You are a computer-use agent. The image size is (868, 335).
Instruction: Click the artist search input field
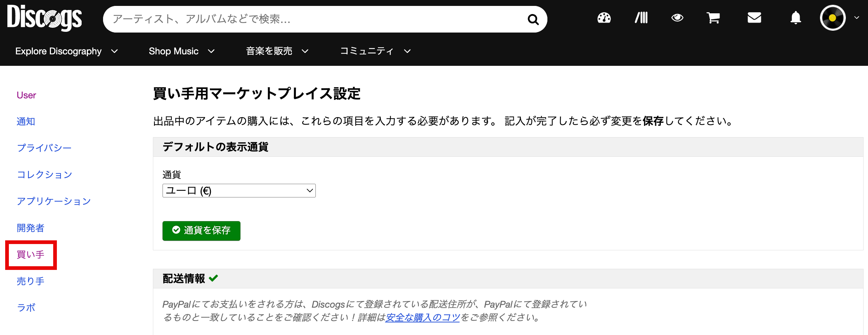[295, 19]
